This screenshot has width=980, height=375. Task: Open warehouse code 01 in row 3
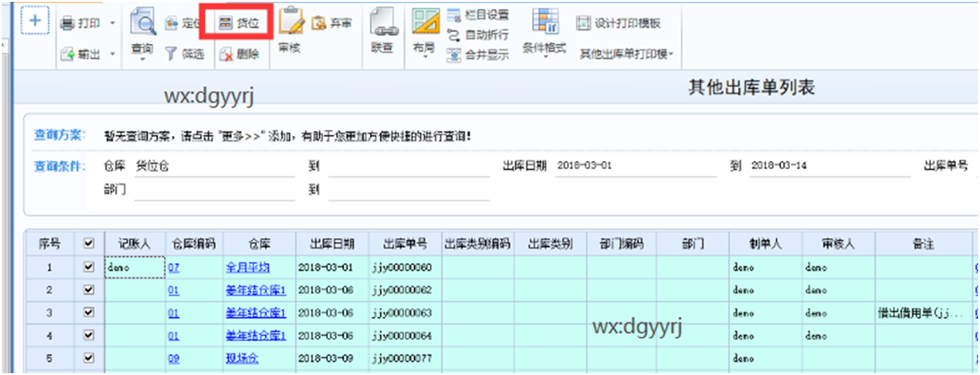[174, 313]
